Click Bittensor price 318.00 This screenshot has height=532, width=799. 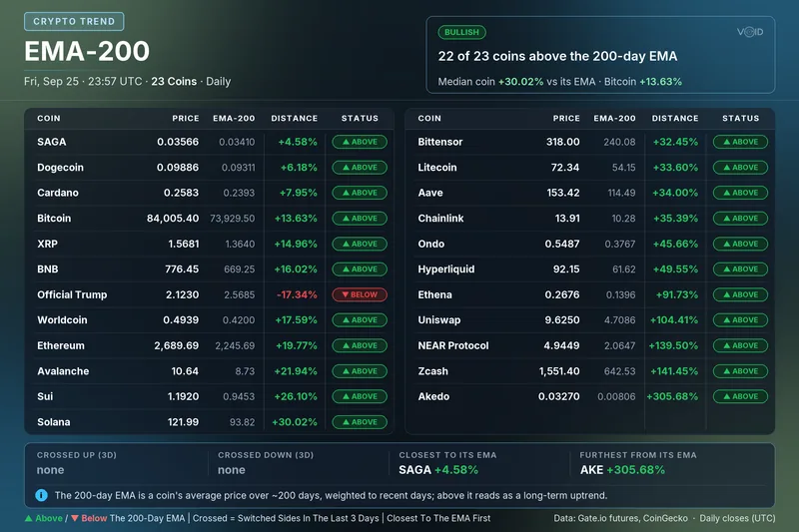(x=563, y=142)
